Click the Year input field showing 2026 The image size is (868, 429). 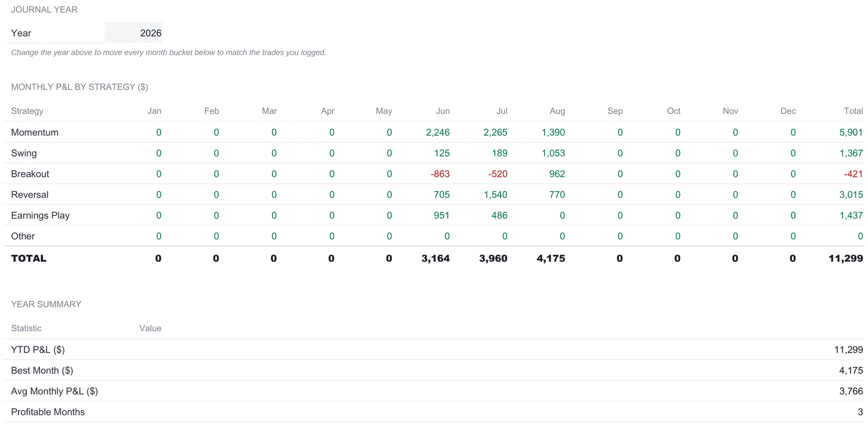point(134,33)
